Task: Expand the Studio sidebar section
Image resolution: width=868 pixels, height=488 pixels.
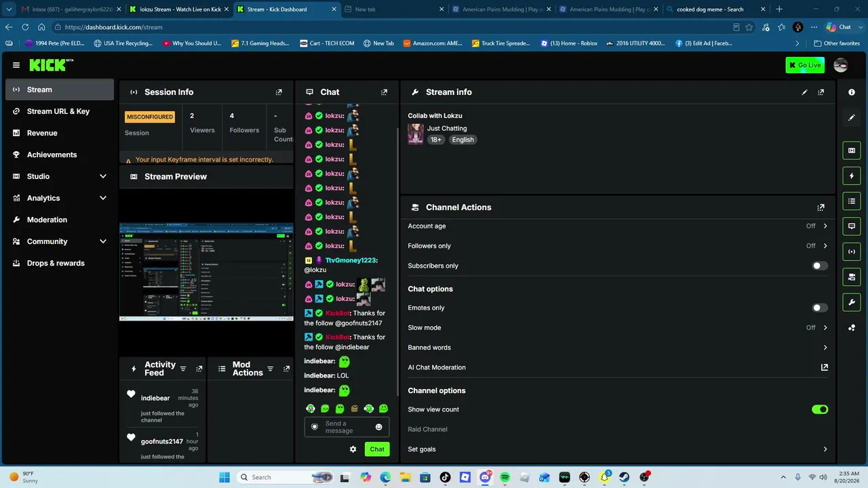Action: click(x=60, y=176)
